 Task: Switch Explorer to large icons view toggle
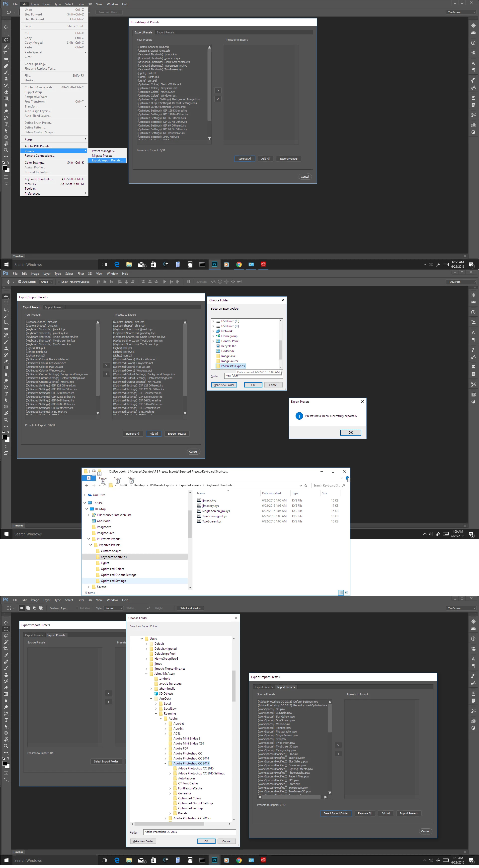click(346, 592)
